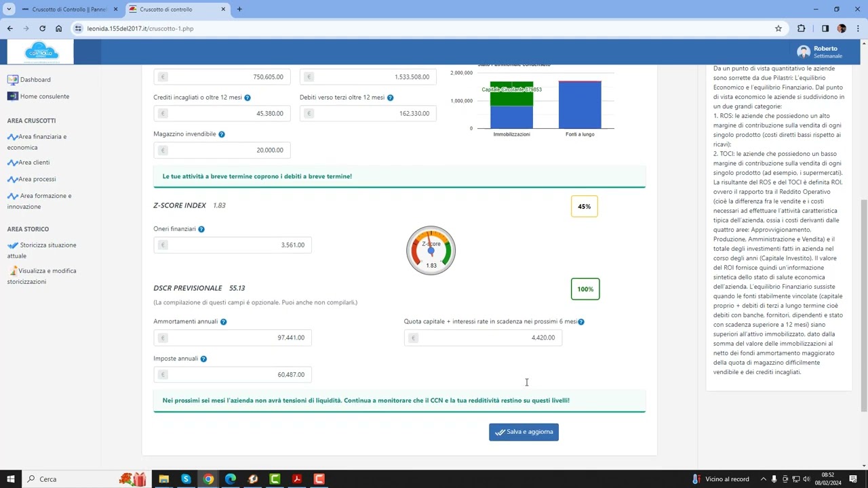Click help icon beside Quota capitale rate
This screenshot has height=488, width=868.
[581, 322]
